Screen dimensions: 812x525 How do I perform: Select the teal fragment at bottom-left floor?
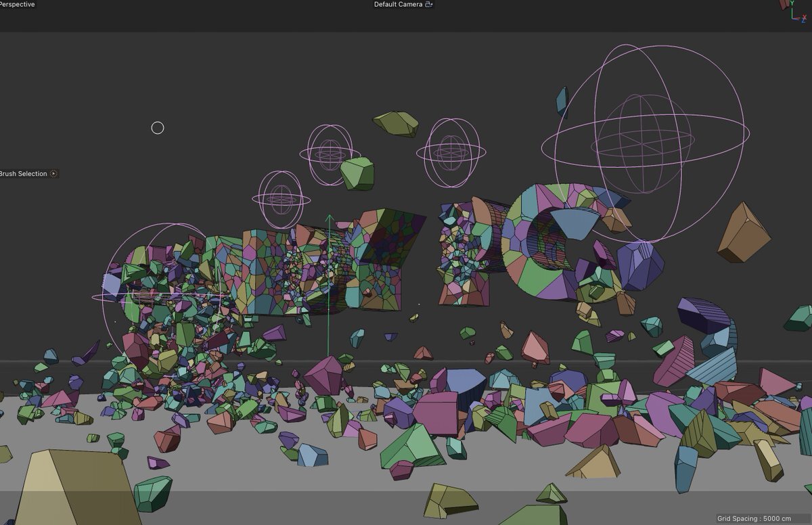pyautogui.click(x=153, y=493)
